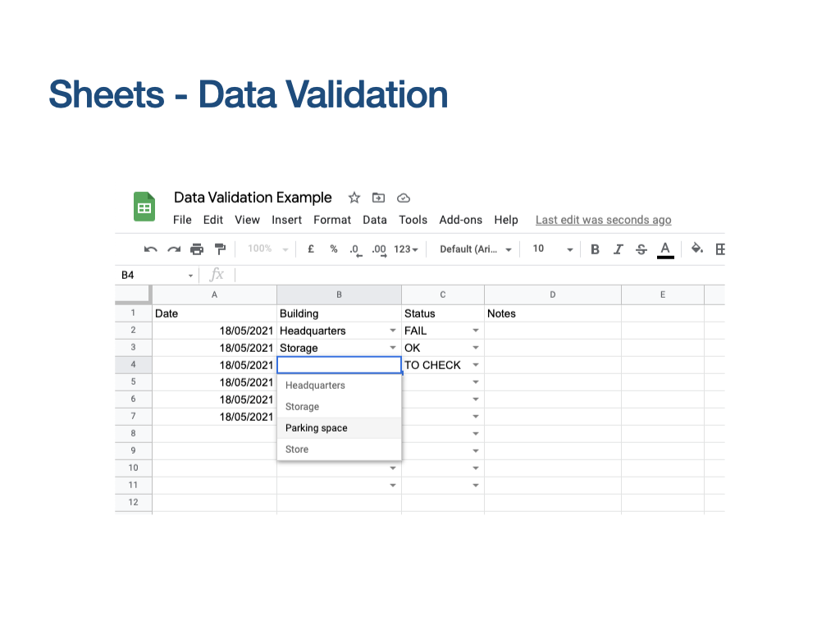Screen dimensions: 840x630
Task: Click the Last edit was seconds ago link
Action: [x=603, y=220]
